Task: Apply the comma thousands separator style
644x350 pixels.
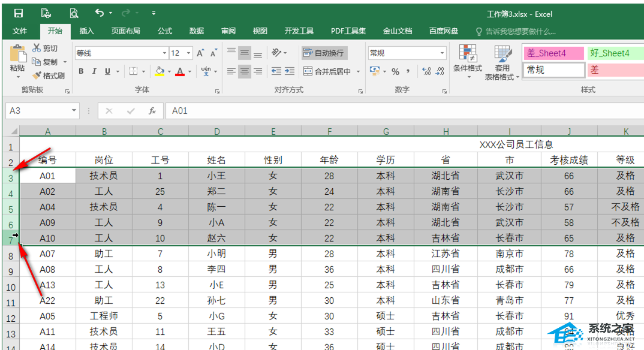Action: tap(408, 71)
